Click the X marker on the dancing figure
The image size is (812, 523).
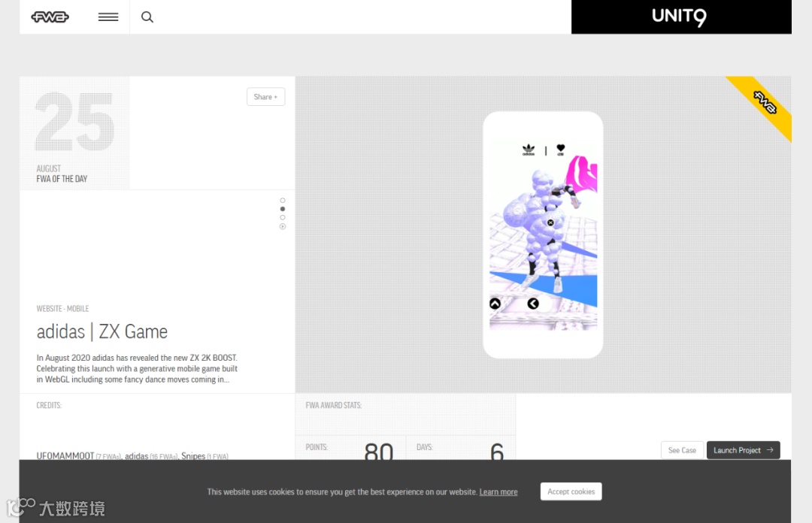pos(550,222)
